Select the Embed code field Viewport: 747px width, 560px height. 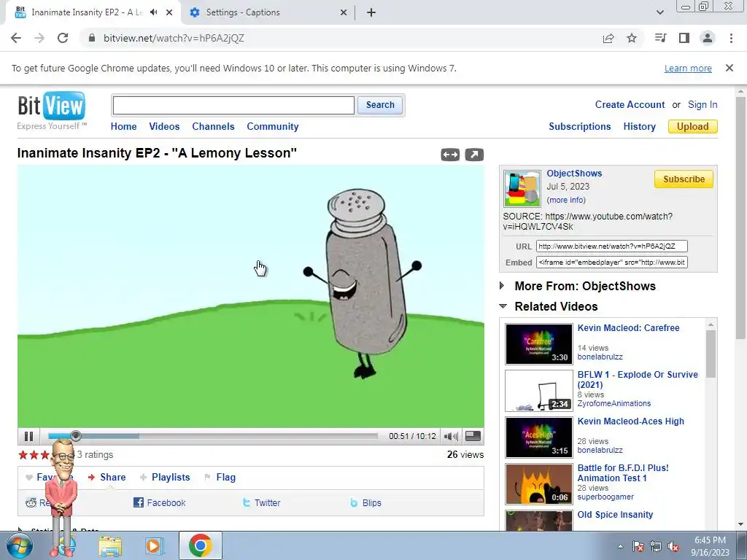click(612, 262)
